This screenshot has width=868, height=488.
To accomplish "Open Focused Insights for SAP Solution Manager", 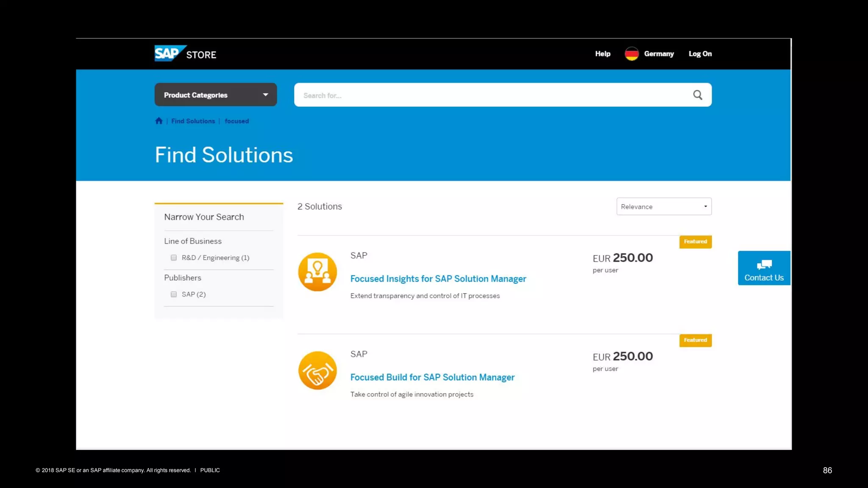I will coord(438,279).
